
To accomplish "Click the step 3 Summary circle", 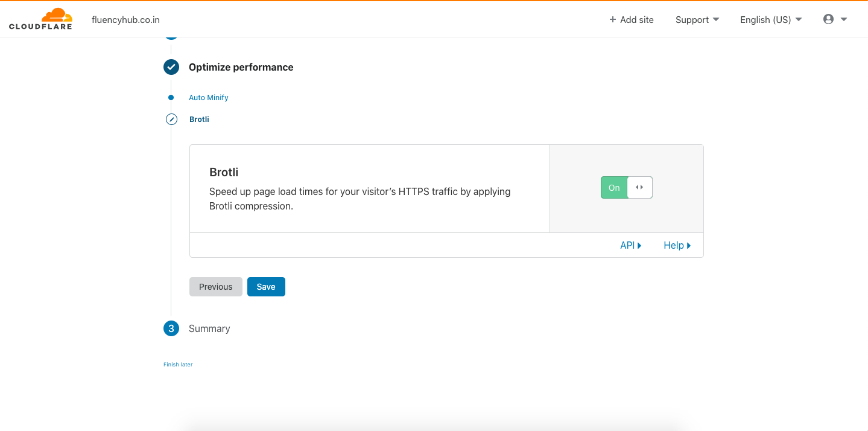I will tap(171, 328).
